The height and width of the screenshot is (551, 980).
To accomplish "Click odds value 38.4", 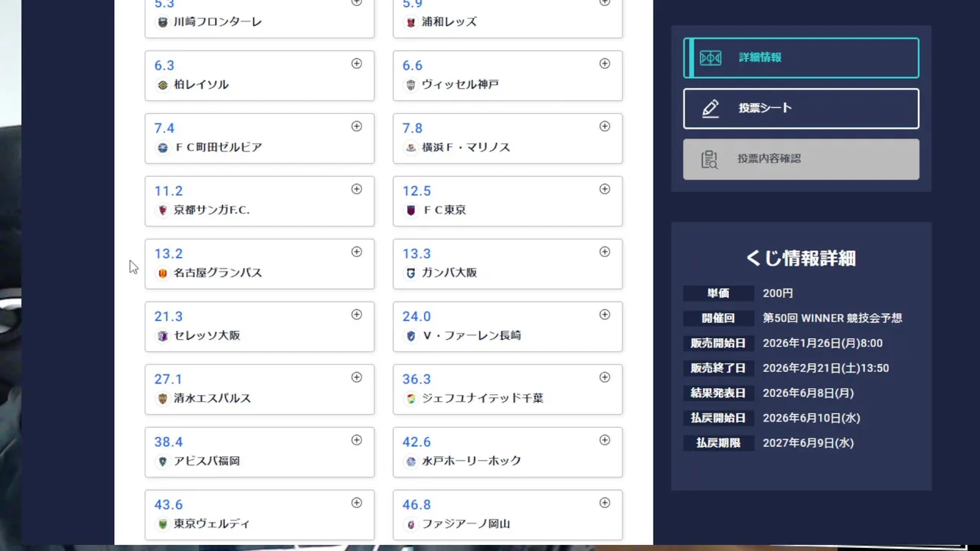I will [168, 442].
